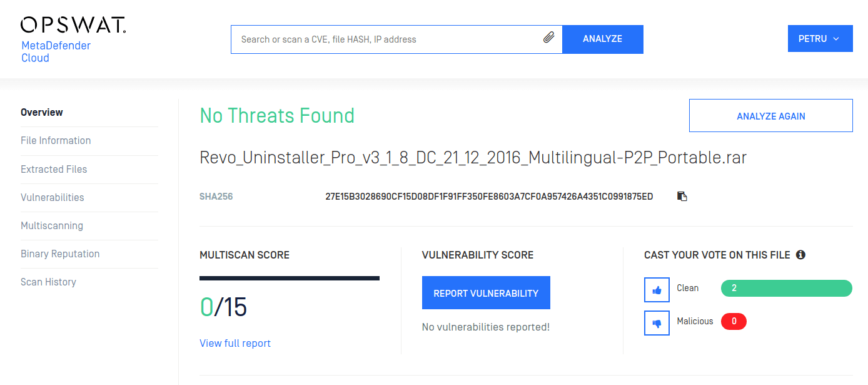Show the Scan History section

[x=48, y=282]
